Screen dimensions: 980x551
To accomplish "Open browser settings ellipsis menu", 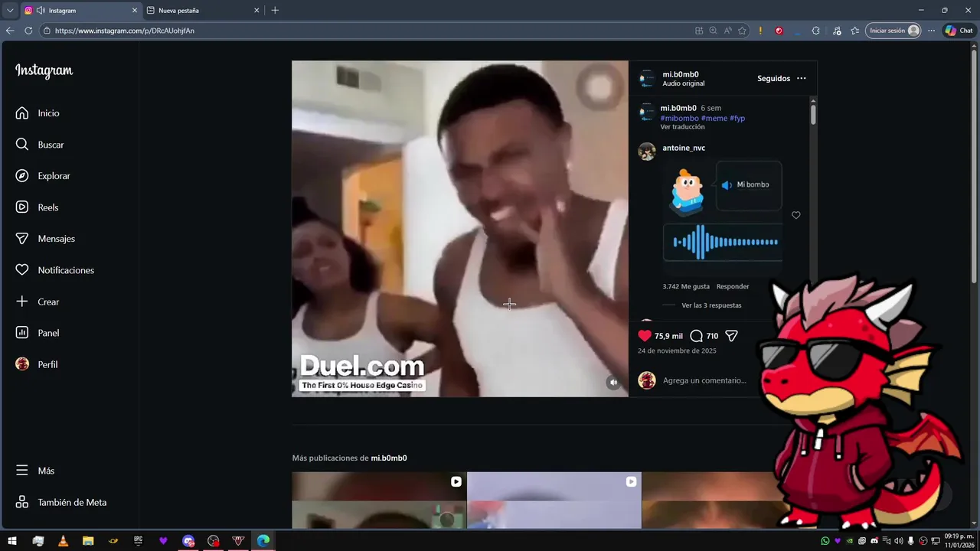I will coord(931,31).
